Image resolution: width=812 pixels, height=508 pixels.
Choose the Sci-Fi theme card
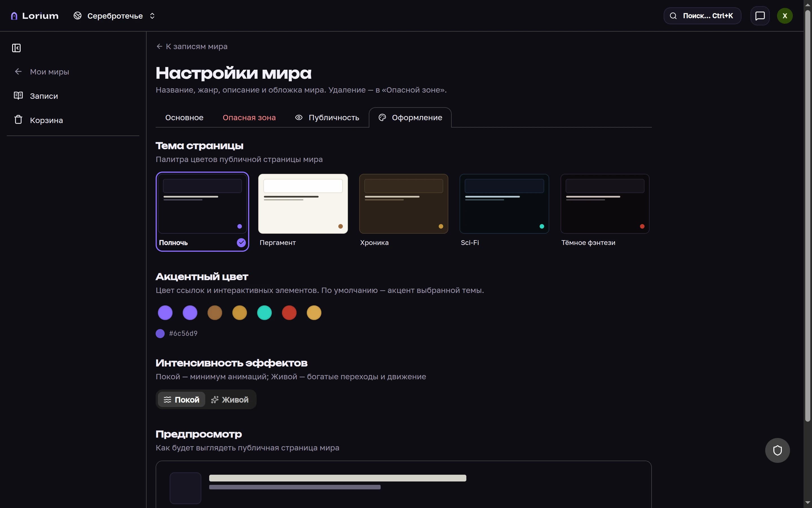(504, 211)
